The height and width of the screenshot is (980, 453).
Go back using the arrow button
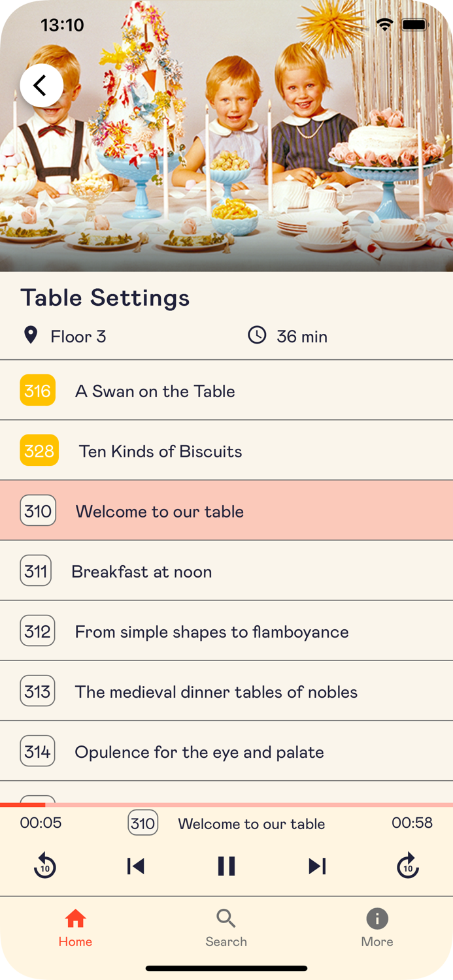point(41,86)
